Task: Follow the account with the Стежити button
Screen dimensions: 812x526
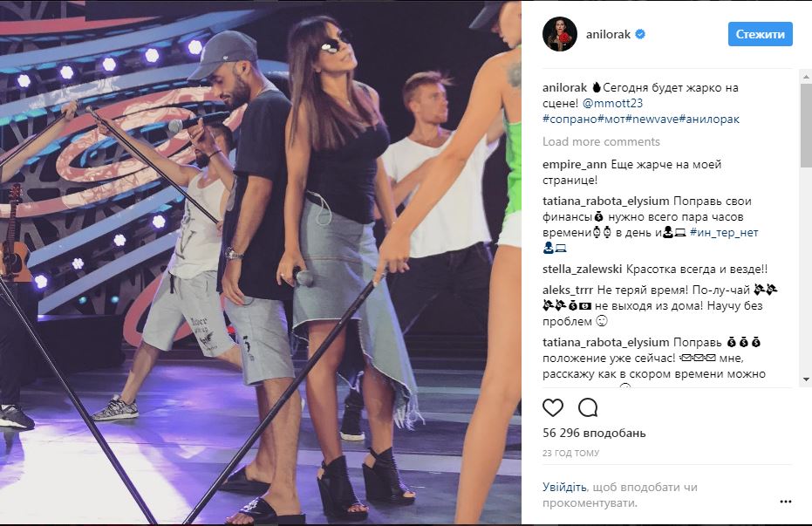Action: [761, 34]
